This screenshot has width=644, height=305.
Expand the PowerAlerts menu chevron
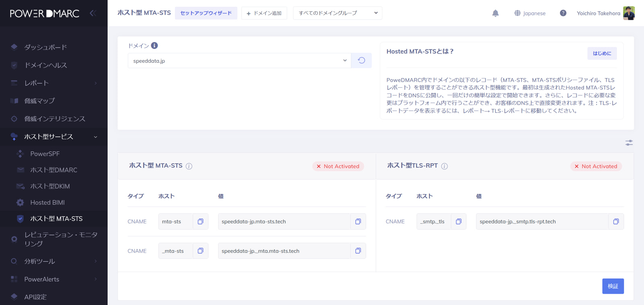pos(96,279)
